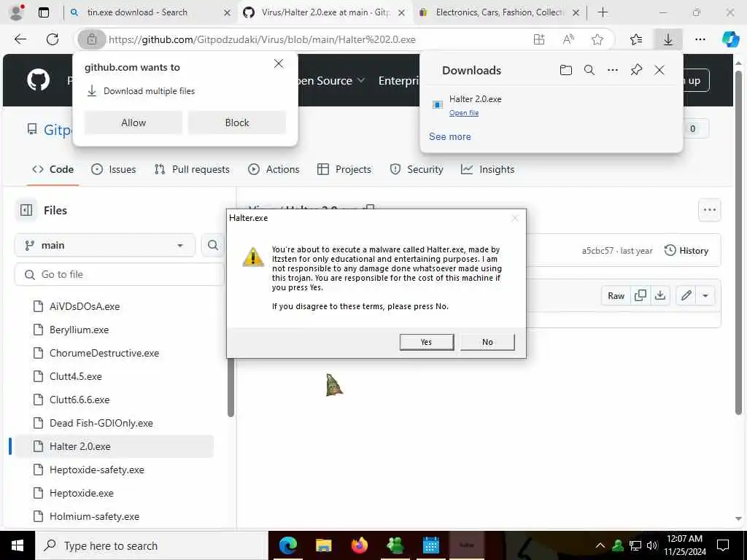Open the Code repository tab
The height and width of the screenshot is (560, 747).
click(53, 169)
